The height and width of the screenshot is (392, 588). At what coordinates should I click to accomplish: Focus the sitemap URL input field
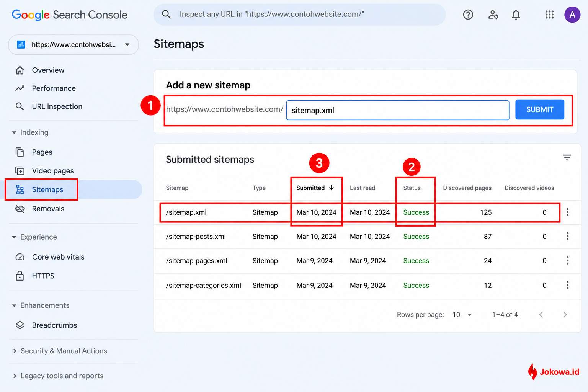coord(398,110)
